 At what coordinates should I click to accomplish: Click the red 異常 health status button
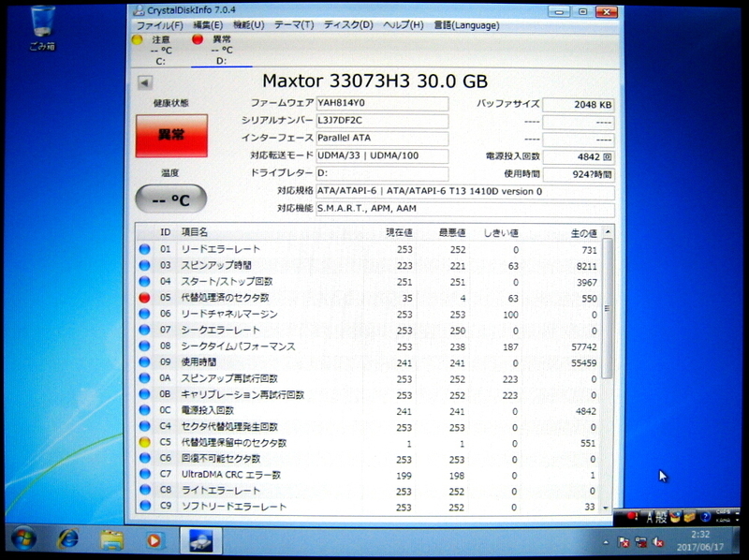coord(171,135)
